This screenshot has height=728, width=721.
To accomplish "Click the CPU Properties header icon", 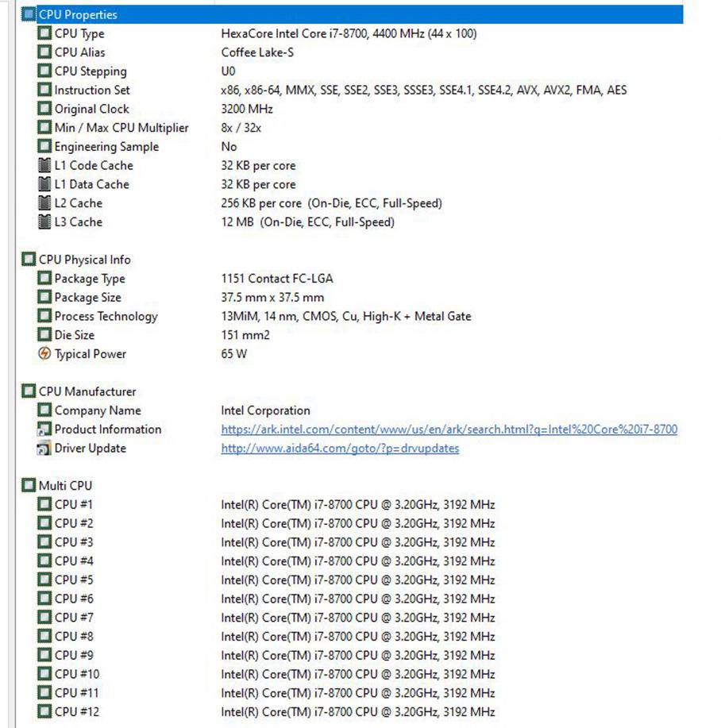I will click(x=29, y=14).
